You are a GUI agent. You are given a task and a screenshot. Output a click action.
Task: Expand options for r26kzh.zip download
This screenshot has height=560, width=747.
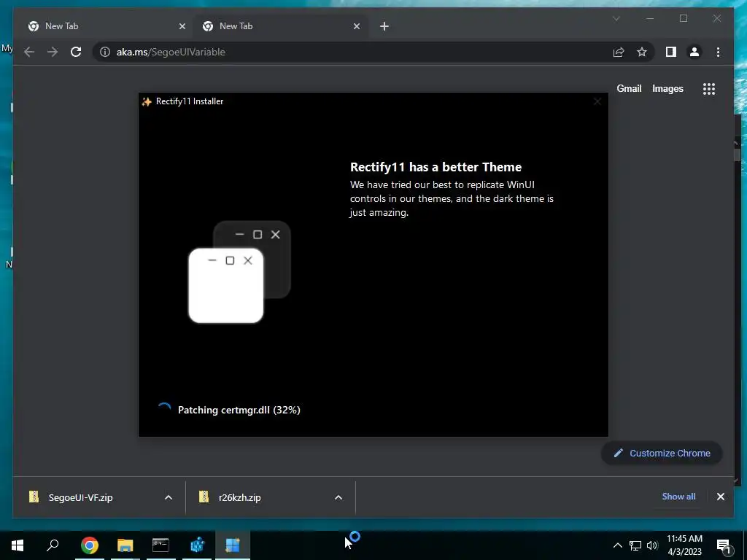point(338,497)
